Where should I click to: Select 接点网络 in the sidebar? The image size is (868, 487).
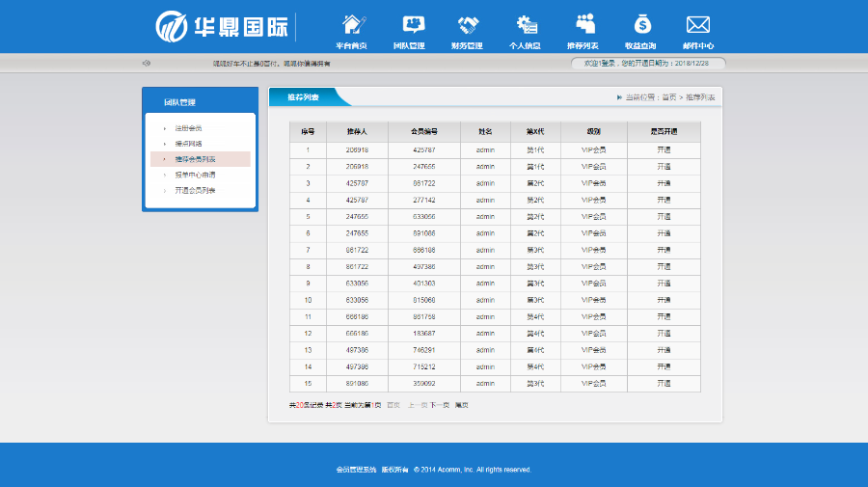pos(188,144)
